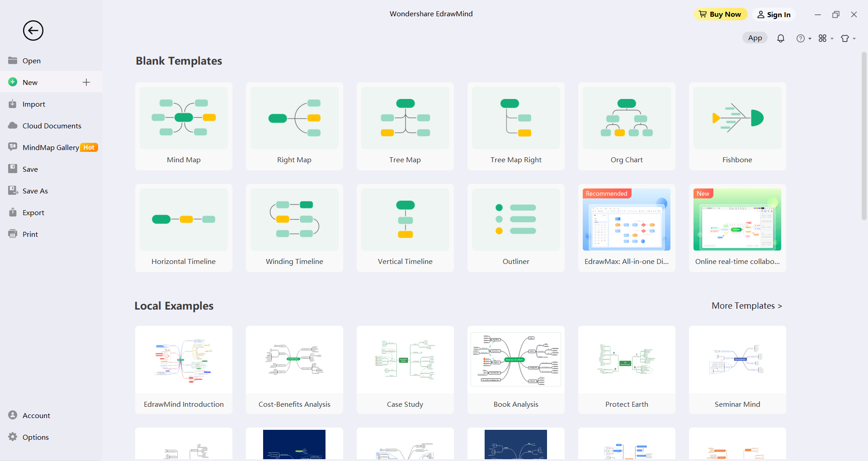The height and width of the screenshot is (461, 868).
Task: Select the Fishbone template
Action: (x=737, y=126)
